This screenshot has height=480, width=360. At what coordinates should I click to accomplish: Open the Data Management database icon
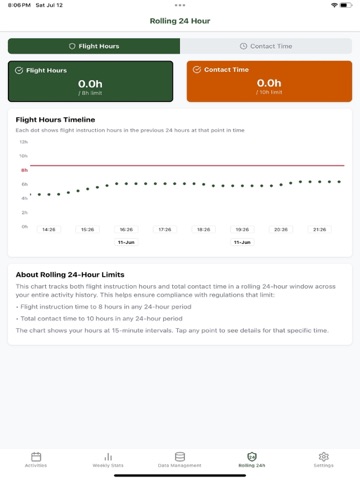pos(180,456)
